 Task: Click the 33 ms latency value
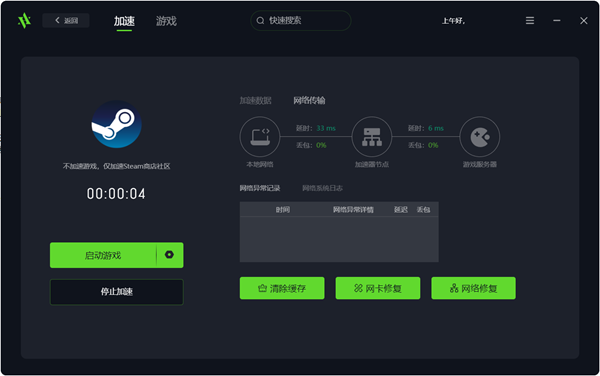click(x=326, y=128)
